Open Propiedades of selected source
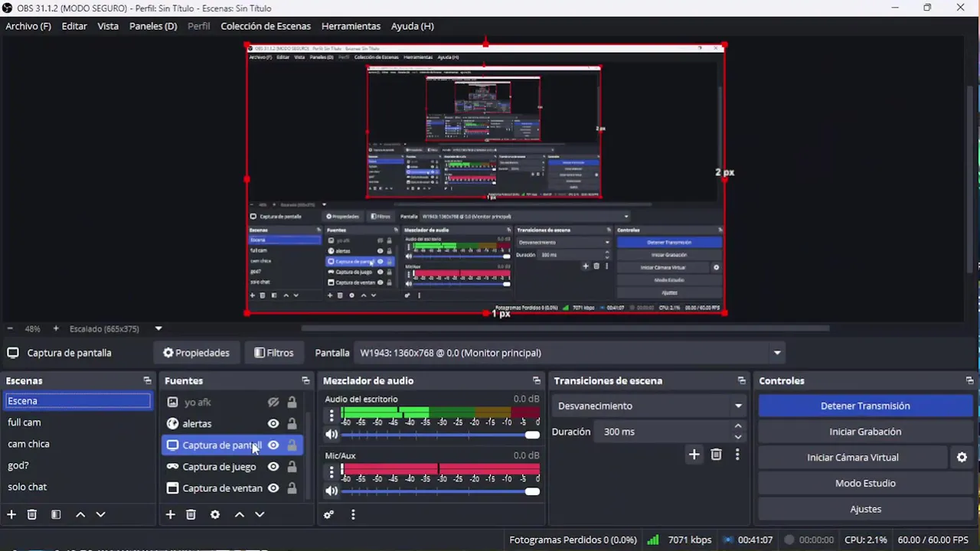 point(196,353)
